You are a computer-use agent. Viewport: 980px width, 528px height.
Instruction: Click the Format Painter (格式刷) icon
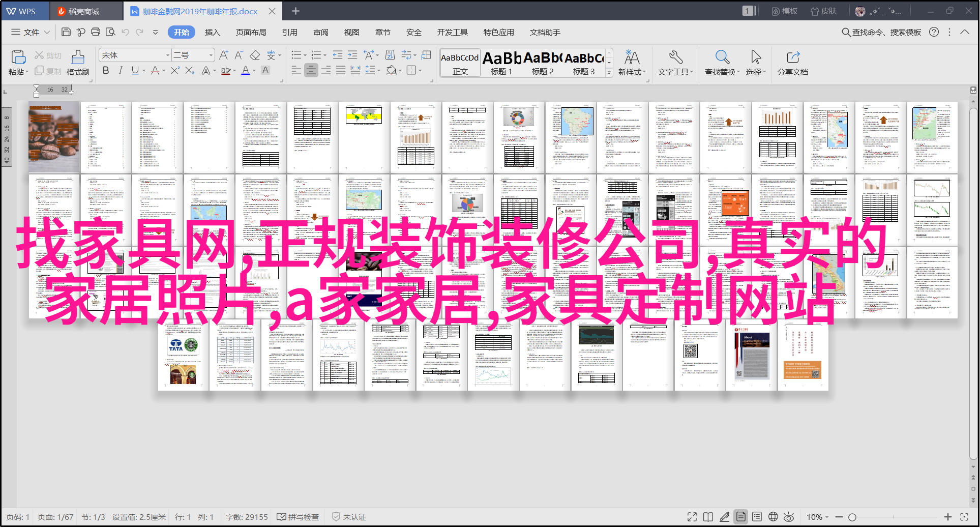pos(78,57)
